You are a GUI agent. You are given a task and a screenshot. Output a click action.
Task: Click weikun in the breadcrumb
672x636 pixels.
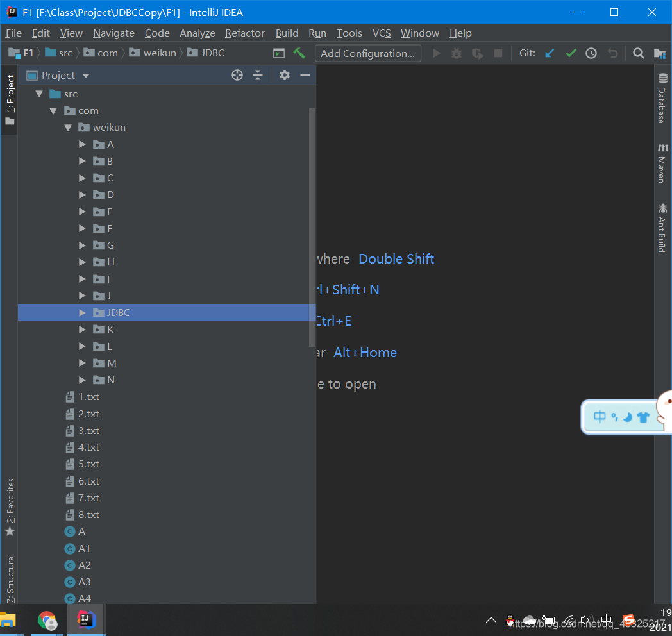pyautogui.click(x=153, y=53)
